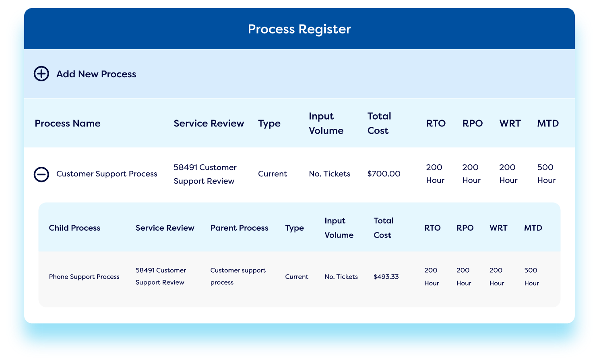Collapse the Customer Support Process row
This screenshot has width=599, height=364.
pos(41,174)
